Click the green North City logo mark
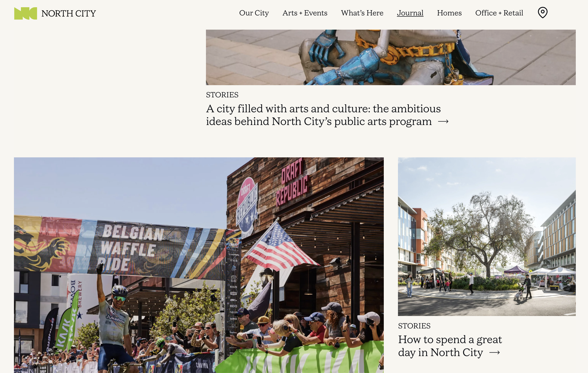This screenshot has width=588, height=373. (26, 13)
